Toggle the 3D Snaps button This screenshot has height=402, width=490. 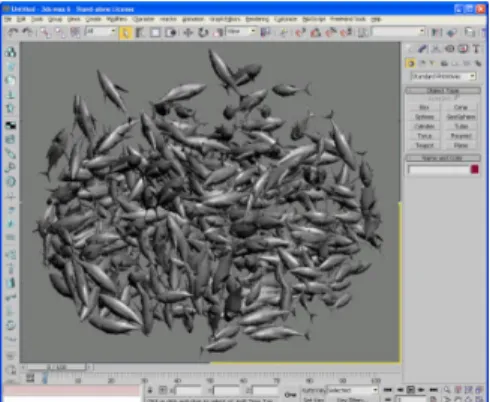pos(300,33)
